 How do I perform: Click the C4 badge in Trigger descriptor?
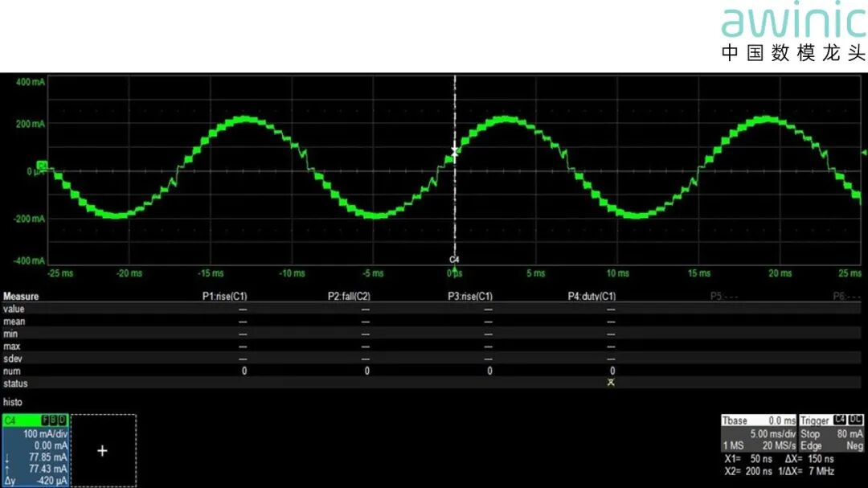(x=839, y=420)
